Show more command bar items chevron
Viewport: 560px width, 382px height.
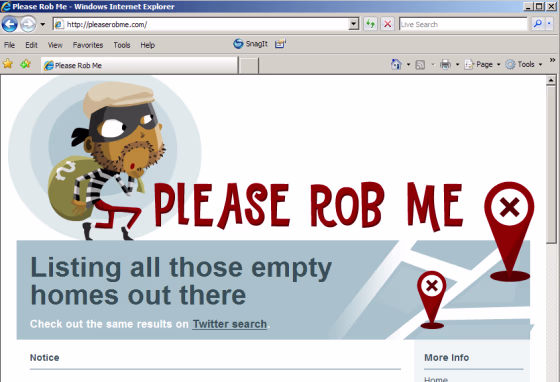[552, 60]
